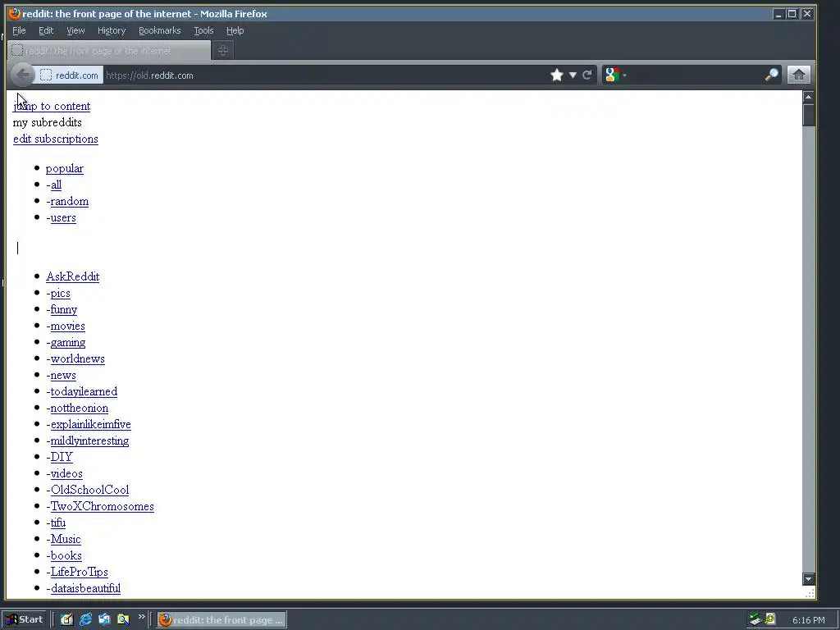Open the Tools menu
Screen dimensions: 840x630
click(x=203, y=30)
